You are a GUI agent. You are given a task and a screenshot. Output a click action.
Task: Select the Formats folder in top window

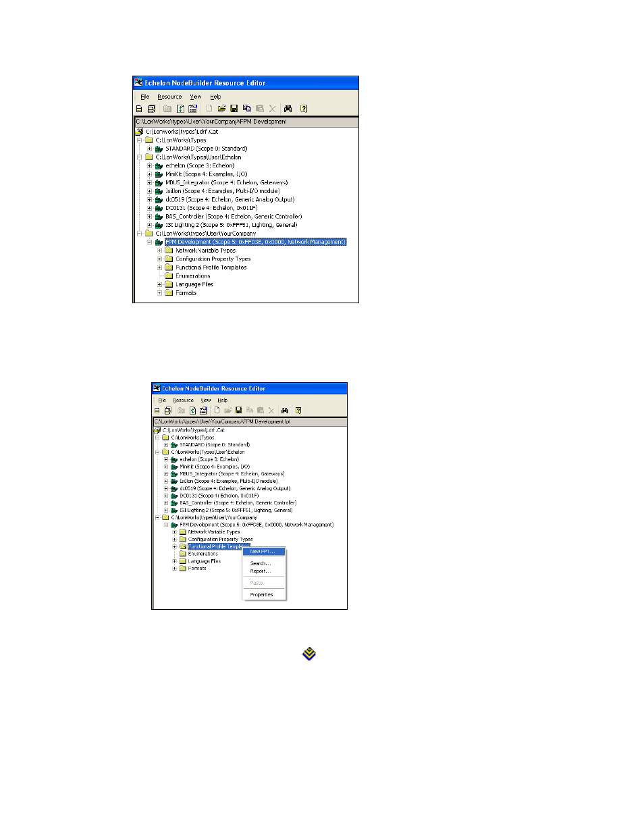[x=186, y=293]
